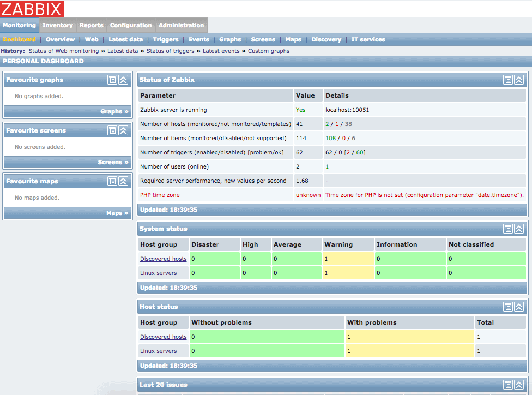Viewport: 532px width, 395px height.
Task: Click the 'Number of users (online)' parameter
Action: click(x=174, y=167)
